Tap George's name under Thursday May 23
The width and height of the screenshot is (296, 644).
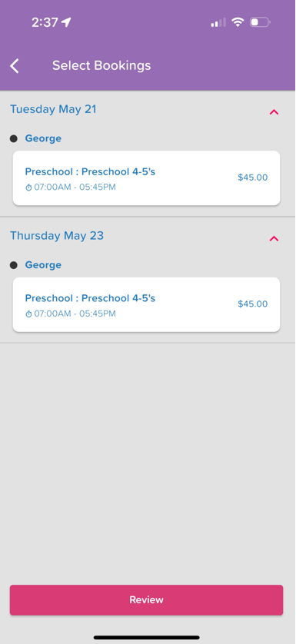pos(43,265)
